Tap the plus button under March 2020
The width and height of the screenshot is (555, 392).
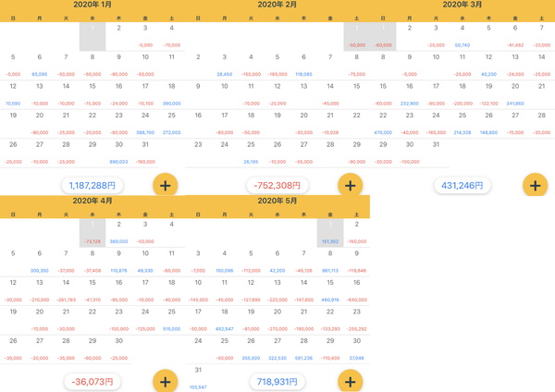point(536,186)
